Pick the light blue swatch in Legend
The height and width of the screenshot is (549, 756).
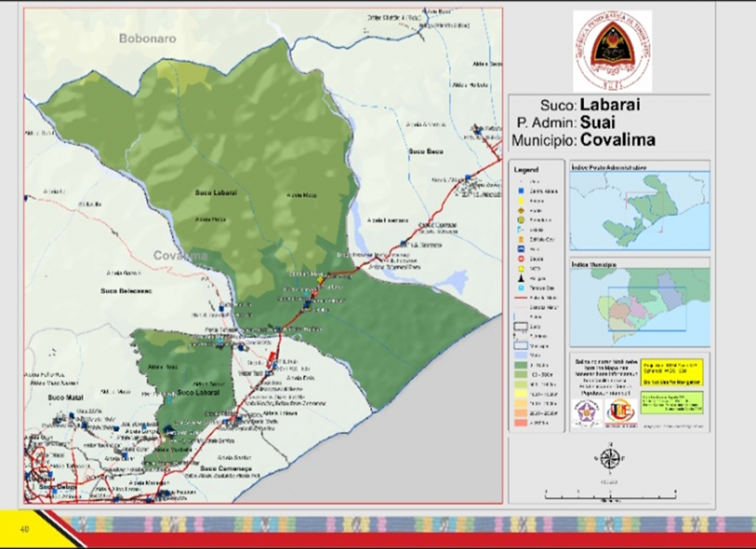click(x=521, y=355)
